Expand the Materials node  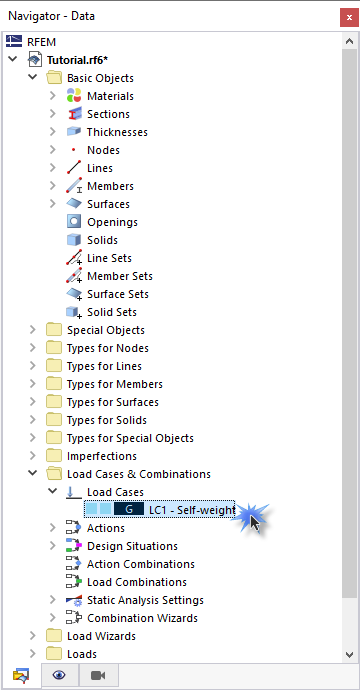pos(52,95)
